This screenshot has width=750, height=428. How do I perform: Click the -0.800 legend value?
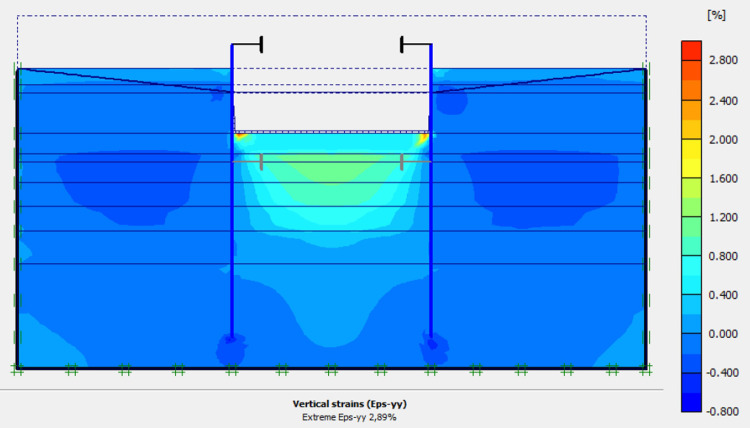(721, 411)
